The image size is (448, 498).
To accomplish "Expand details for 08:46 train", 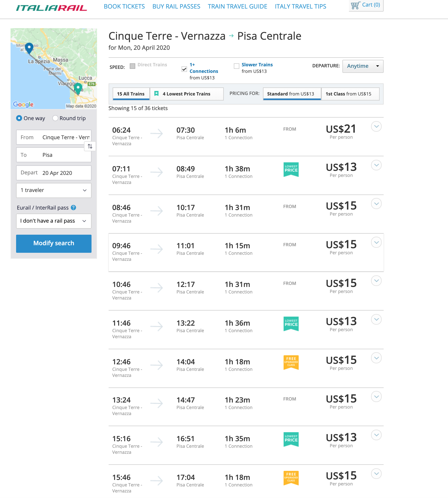I will click(x=376, y=204).
